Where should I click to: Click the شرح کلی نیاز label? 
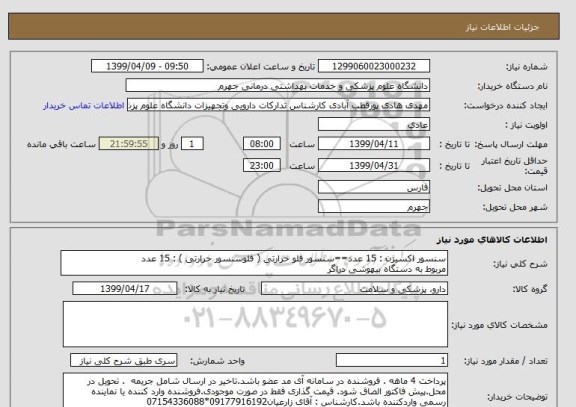(x=520, y=264)
